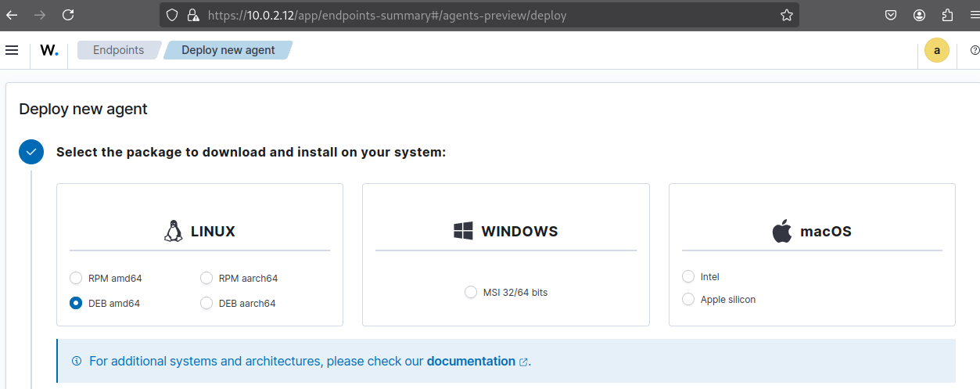The height and width of the screenshot is (389, 980).
Task: Select RPM amd64 package option
Action: pyautogui.click(x=76, y=278)
